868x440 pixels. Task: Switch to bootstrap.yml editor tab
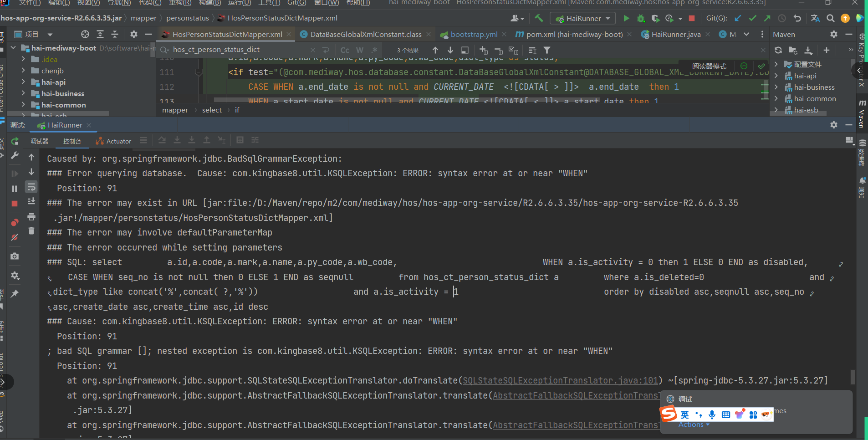474,34
